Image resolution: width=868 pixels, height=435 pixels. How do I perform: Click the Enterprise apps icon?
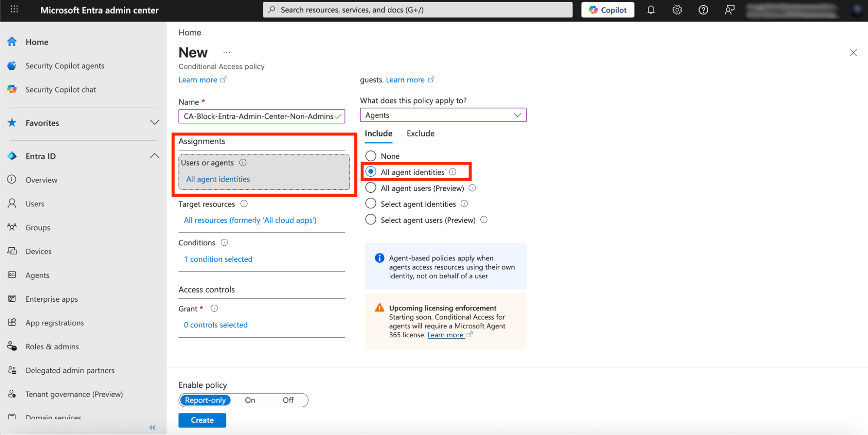(12, 299)
